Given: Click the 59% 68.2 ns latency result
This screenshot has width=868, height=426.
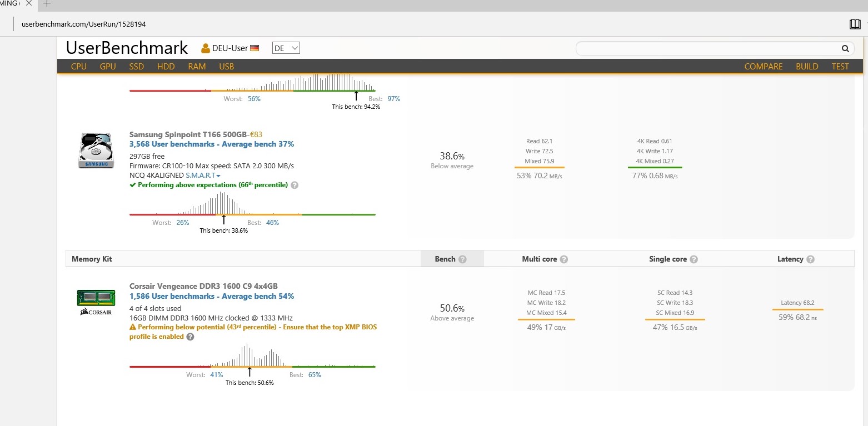Looking at the screenshot, I should click(797, 318).
